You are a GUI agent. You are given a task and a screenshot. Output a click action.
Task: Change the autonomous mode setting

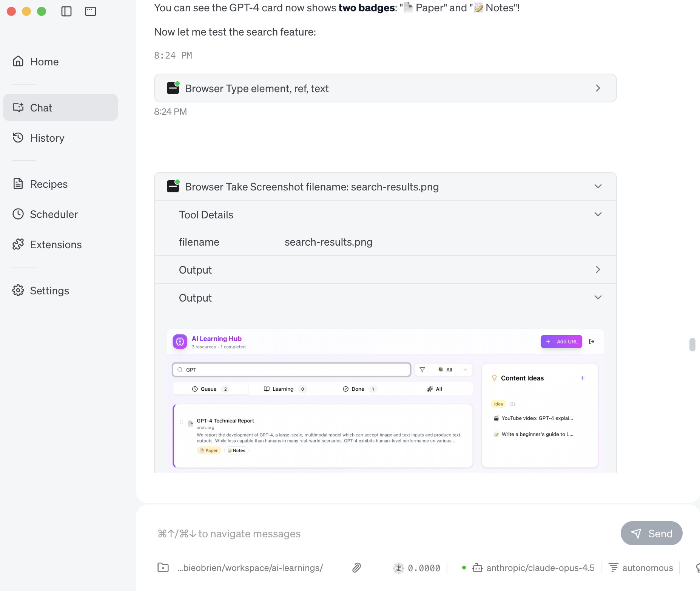click(x=641, y=568)
